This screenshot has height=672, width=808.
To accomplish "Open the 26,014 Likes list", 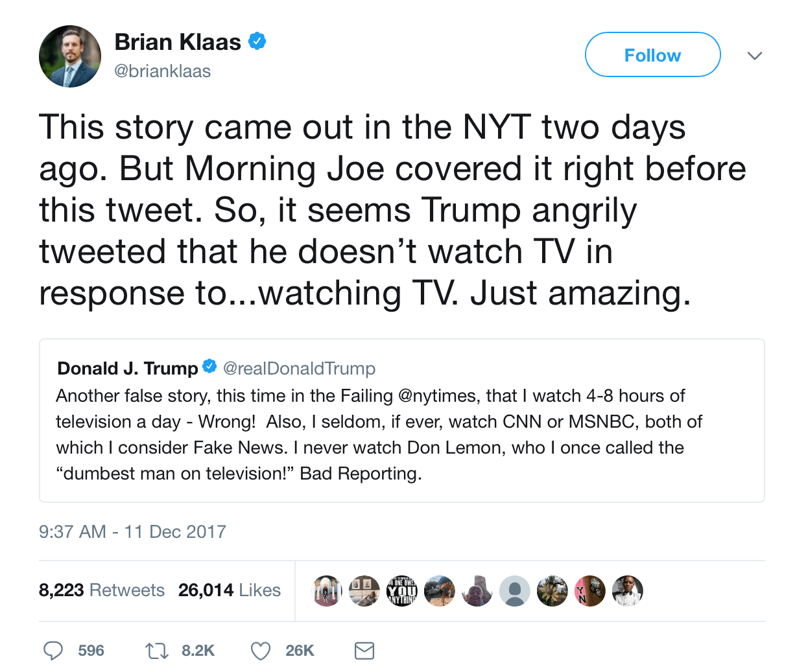I will (x=230, y=590).
